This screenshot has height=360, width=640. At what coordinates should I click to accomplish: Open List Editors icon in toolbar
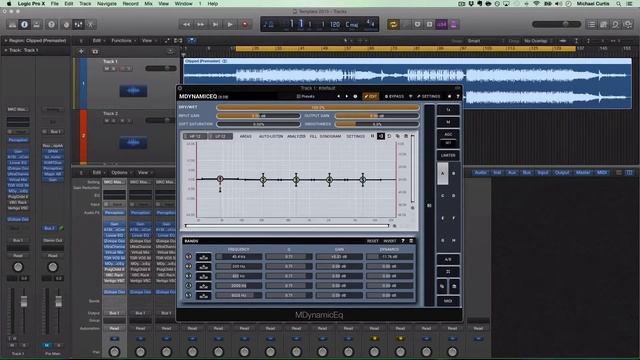tap(591, 24)
